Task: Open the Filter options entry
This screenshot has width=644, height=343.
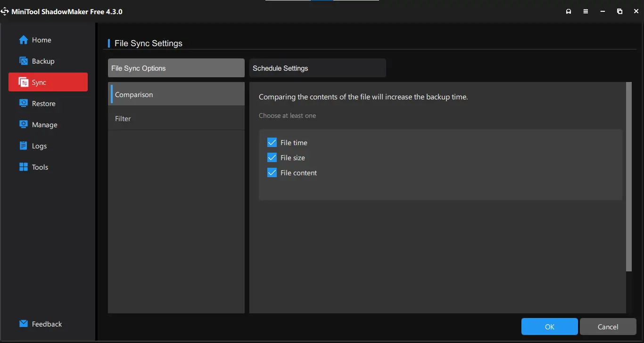Action: (176, 119)
